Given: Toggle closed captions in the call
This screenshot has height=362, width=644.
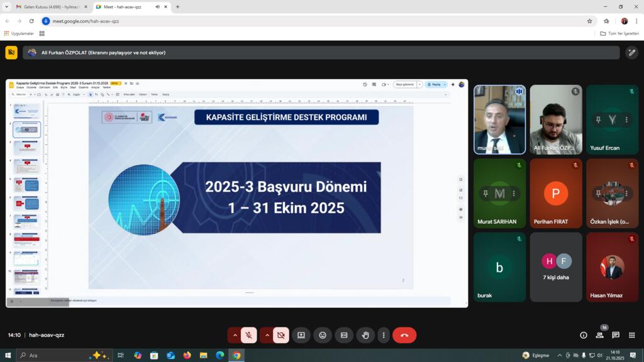Looking at the screenshot, I should pyautogui.click(x=344, y=335).
